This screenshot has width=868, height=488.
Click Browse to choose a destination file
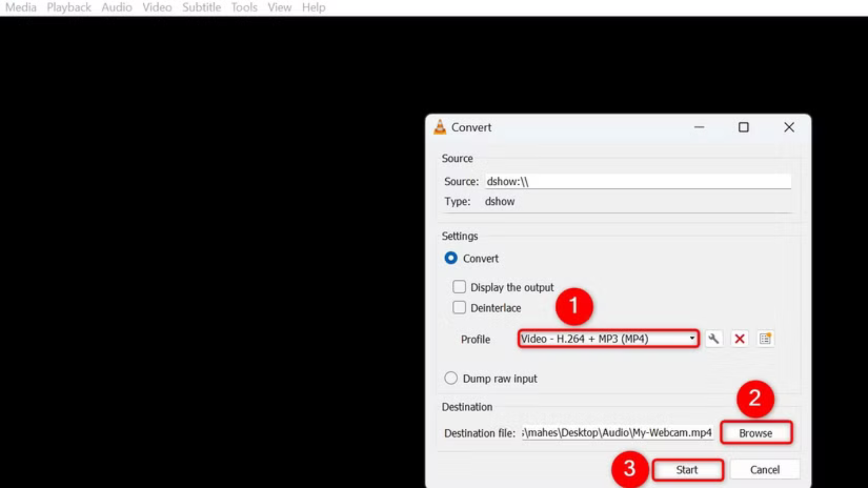click(755, 432)
